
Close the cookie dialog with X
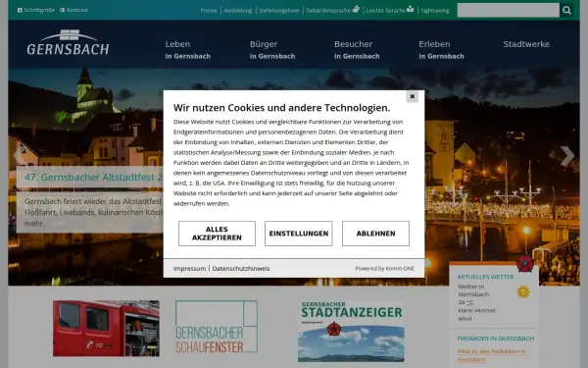pos(413,96)
